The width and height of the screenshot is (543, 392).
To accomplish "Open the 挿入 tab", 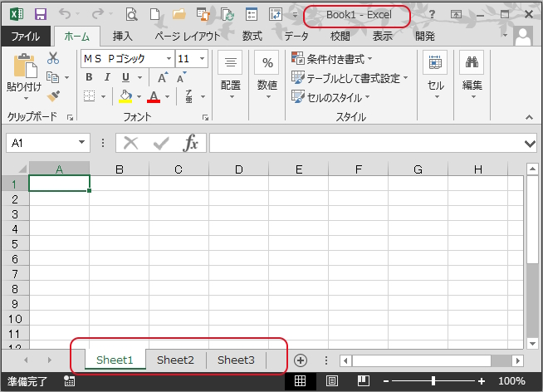I will click(123, 36).
